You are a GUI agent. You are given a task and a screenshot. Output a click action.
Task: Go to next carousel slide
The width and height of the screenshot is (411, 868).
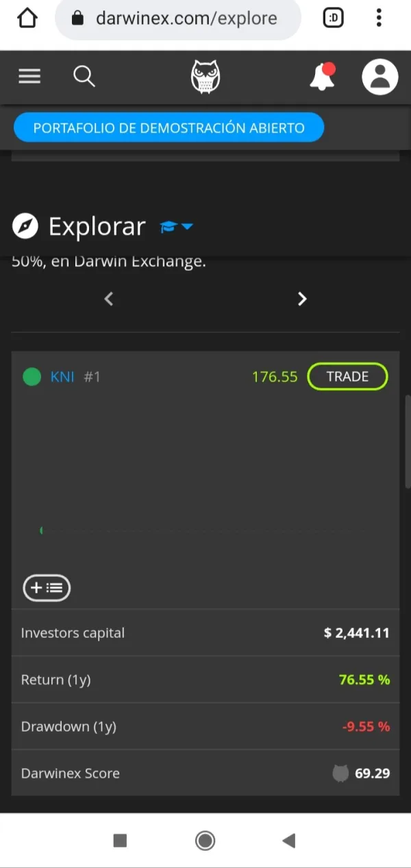pos(302,299)
